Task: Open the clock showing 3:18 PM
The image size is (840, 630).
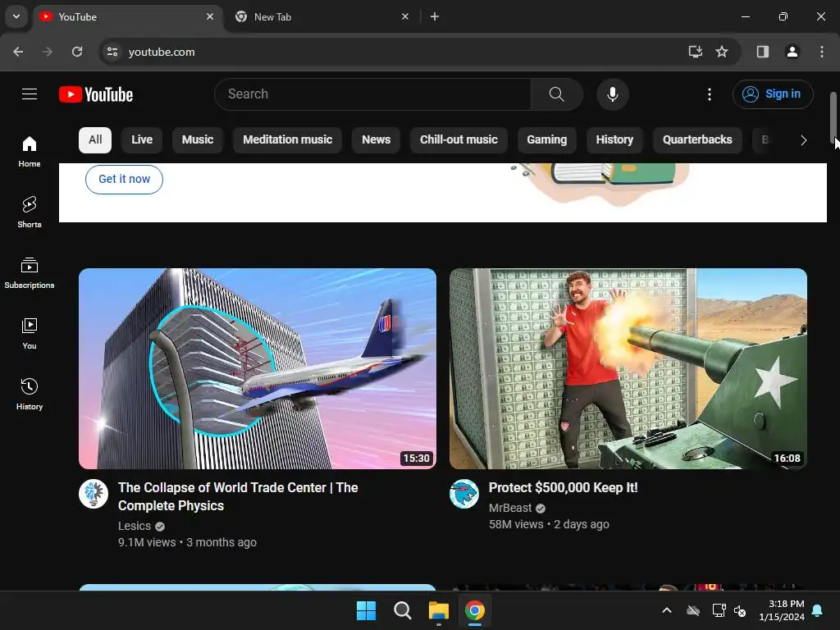Action: coord(782,610)
